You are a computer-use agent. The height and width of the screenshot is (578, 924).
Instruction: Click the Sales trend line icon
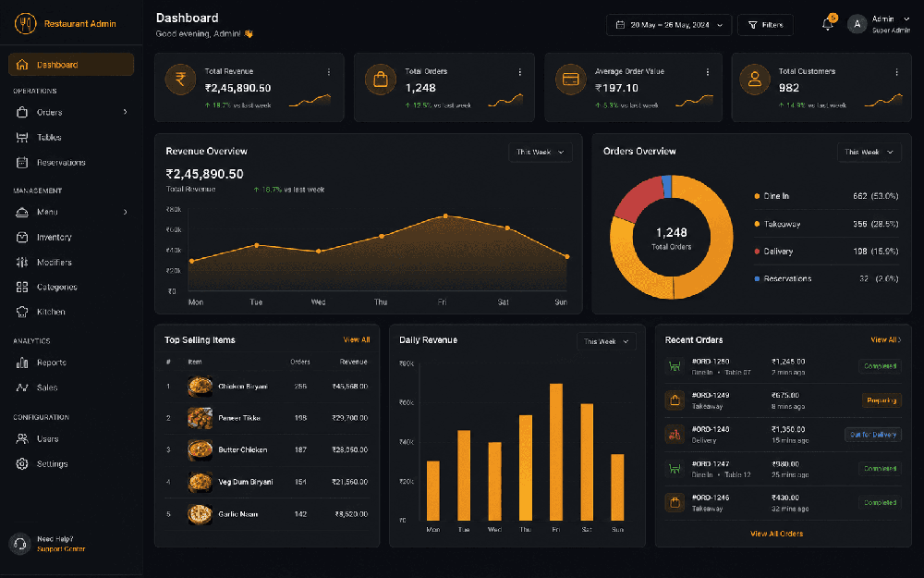tap(22, 387)
